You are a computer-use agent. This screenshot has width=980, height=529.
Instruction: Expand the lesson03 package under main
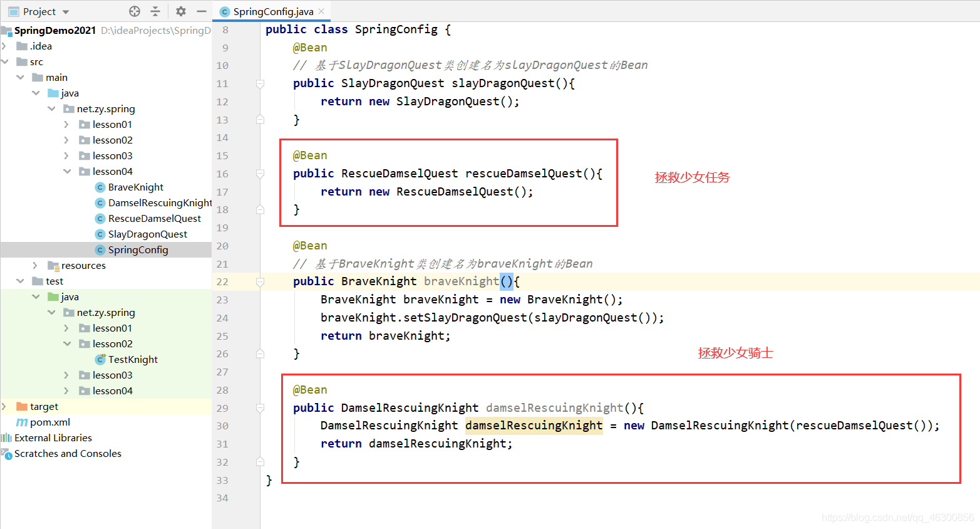coord(67,155)
